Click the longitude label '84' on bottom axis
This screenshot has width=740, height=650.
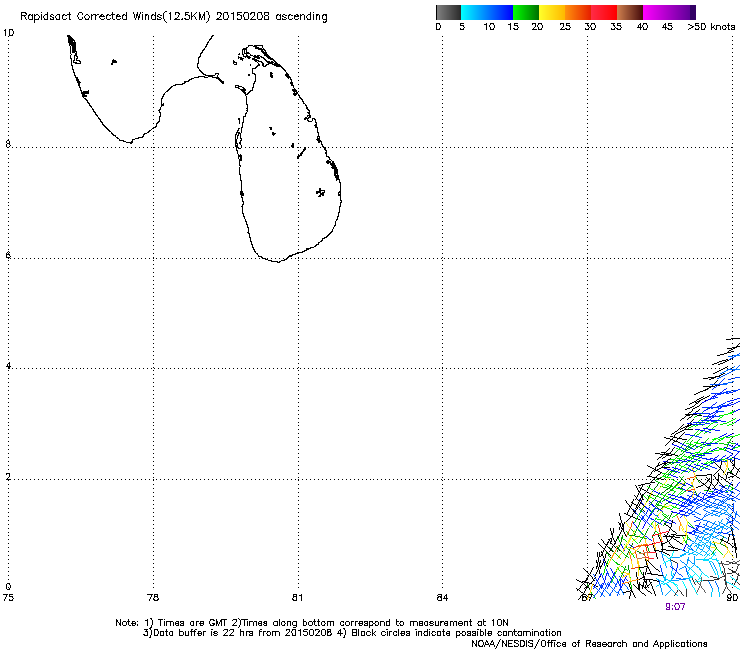pos(442,598)
